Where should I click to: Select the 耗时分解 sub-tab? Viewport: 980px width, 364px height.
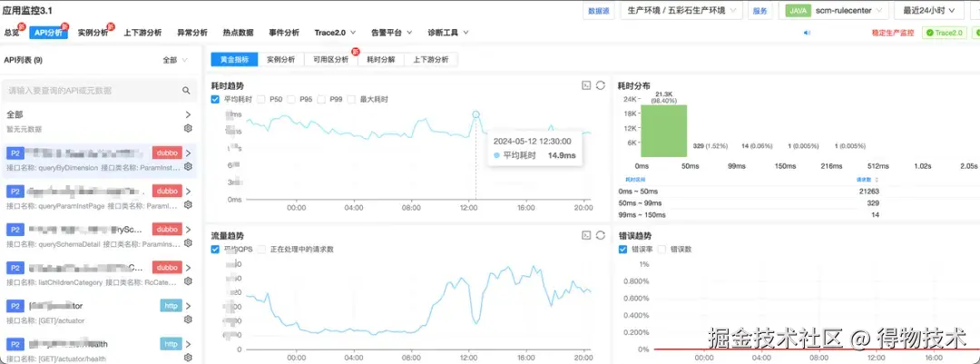[x=380, y=59]
